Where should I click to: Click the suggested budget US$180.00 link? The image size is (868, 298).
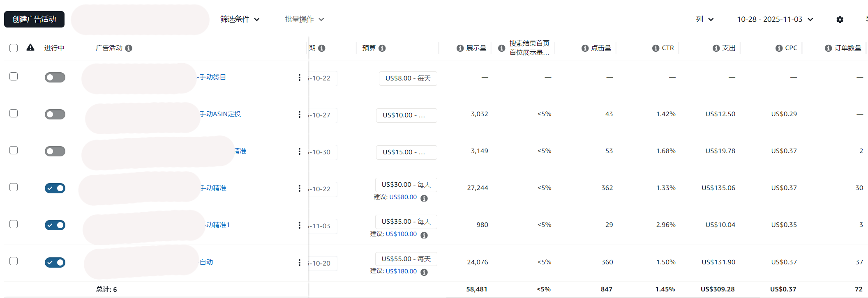click(401, 271)
